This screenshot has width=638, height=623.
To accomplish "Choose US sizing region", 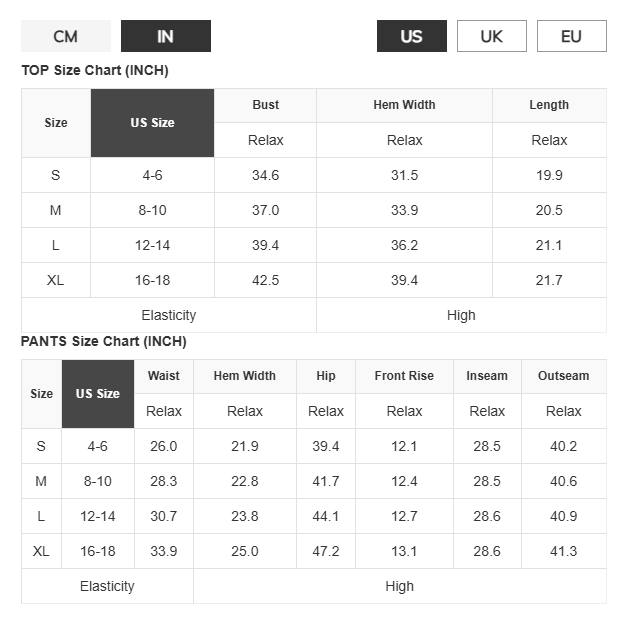I will (411, 36).
